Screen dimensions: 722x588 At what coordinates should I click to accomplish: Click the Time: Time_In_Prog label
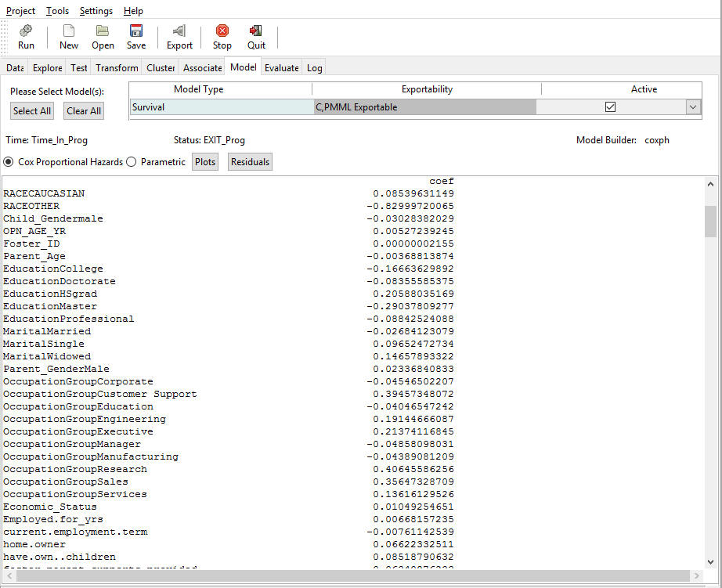(46, 140)
